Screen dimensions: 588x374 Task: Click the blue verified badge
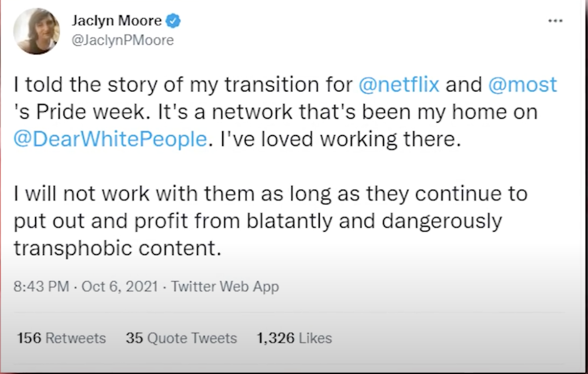174,21
